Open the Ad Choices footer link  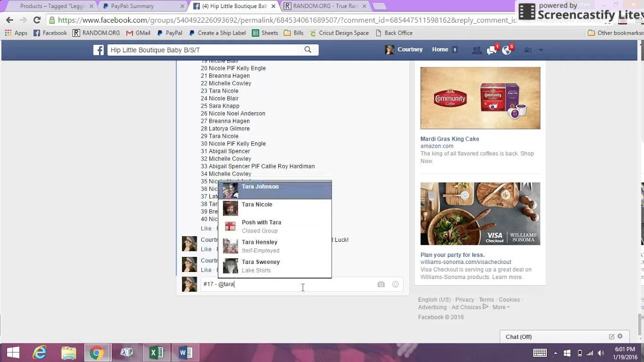(469, 307)
